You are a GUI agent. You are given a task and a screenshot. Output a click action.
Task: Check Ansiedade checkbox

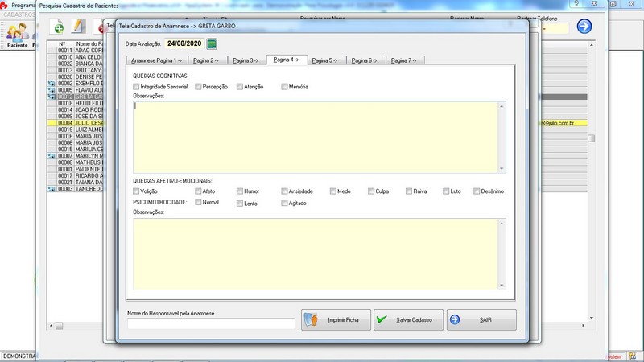pos(284,191)
